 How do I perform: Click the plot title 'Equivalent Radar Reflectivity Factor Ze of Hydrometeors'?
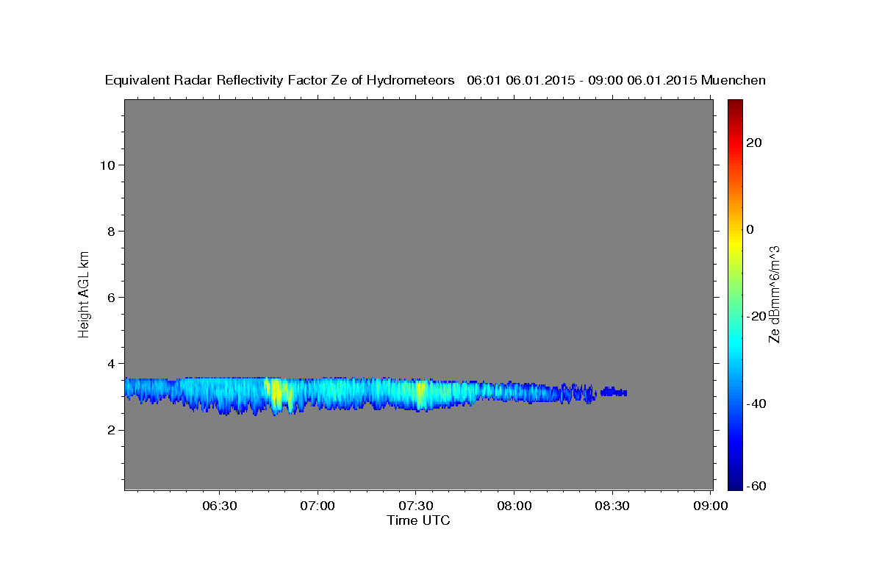pos(279,80)
